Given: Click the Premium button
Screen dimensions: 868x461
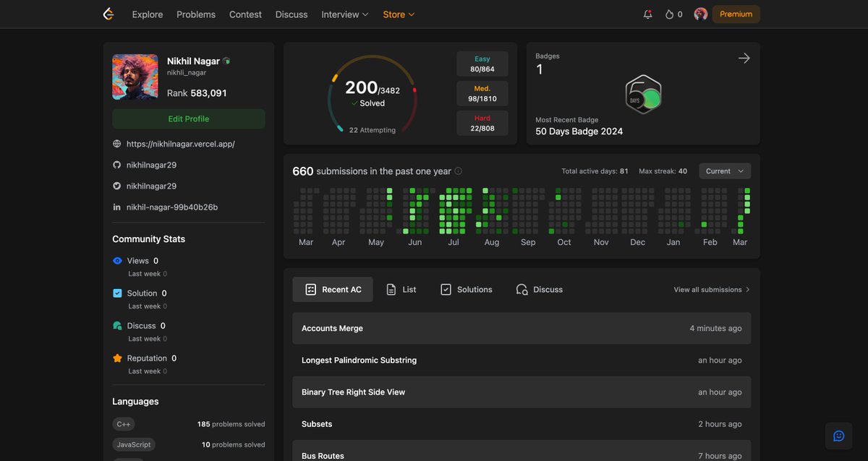Looking at the screenshot, I should (736, 14).
